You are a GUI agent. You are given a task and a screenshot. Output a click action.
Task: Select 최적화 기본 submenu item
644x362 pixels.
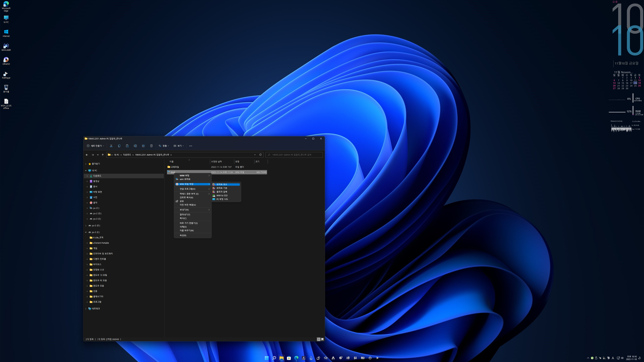pos(226,188)
